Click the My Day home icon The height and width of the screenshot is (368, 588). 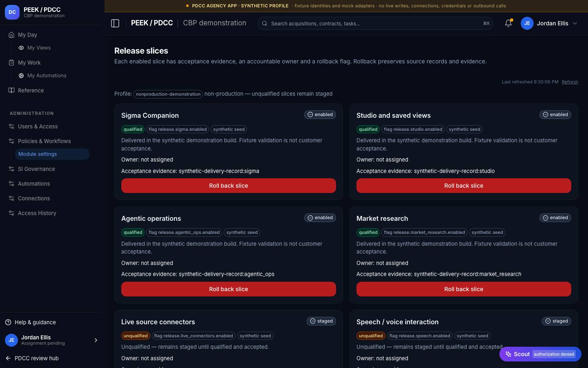point(11,35)
